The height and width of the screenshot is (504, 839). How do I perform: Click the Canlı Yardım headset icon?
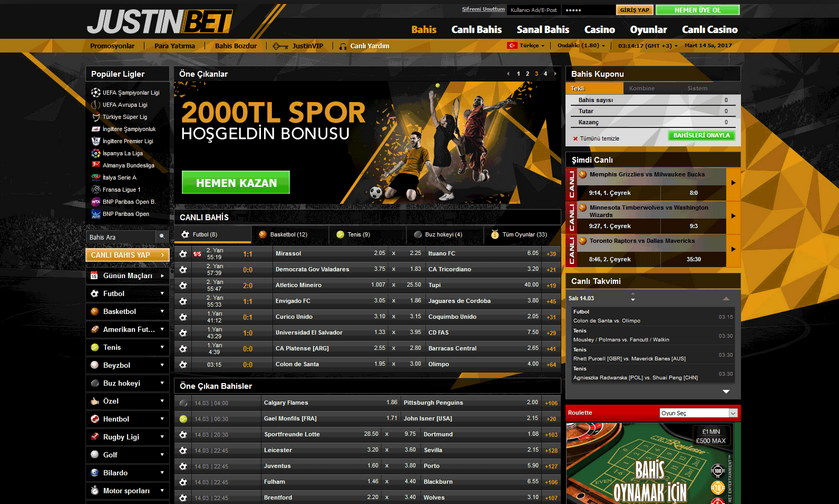pos(342,46)
